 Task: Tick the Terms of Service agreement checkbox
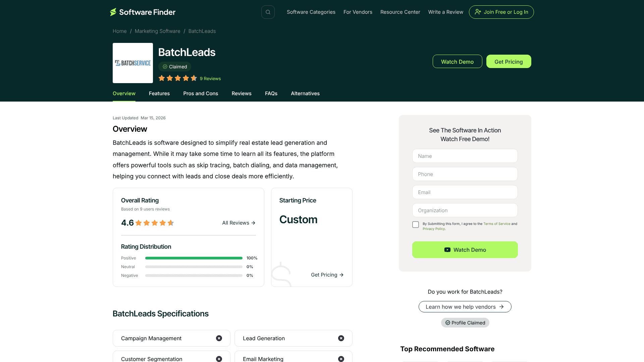pyautogui.click(x=416, y=225)
